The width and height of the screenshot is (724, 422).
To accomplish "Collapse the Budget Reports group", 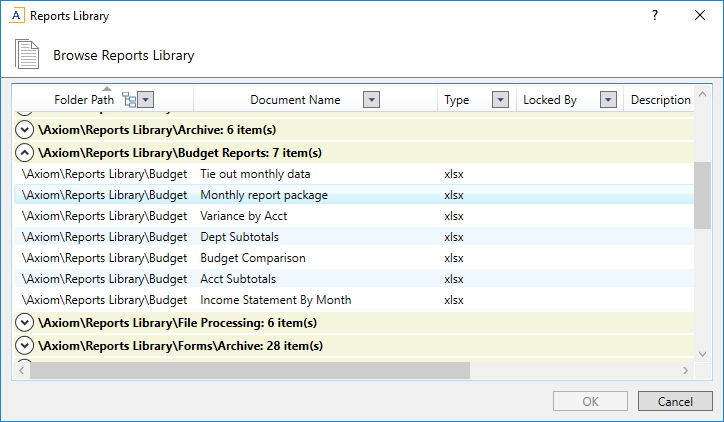I will coord(24,153).
